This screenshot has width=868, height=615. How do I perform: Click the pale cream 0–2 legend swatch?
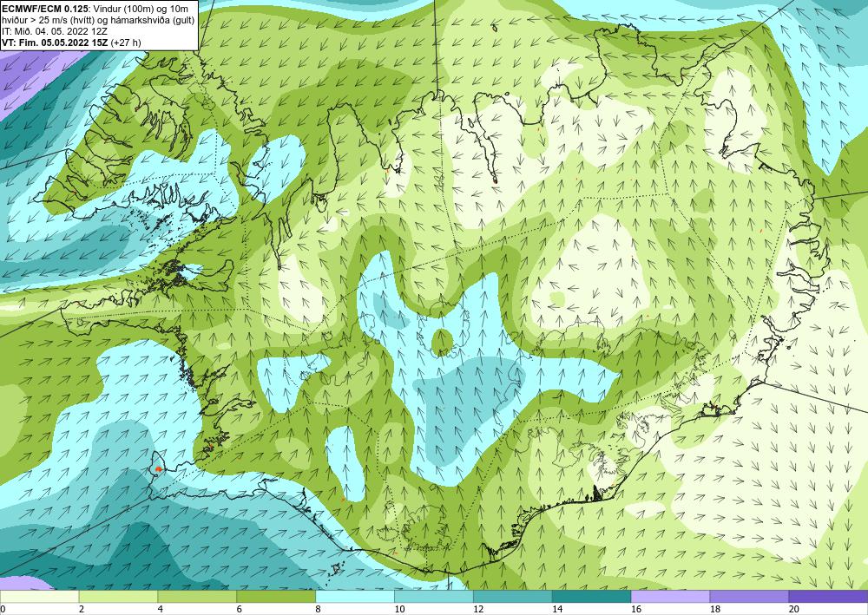(39, 597)
